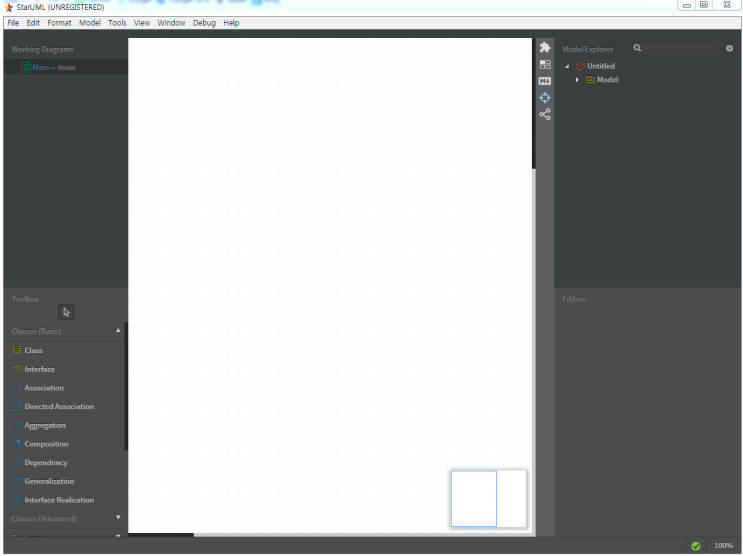743x556 pixels.
Task: Open the Markdown documentation icon
Action: pyautogui.click(x=545, y=81)
